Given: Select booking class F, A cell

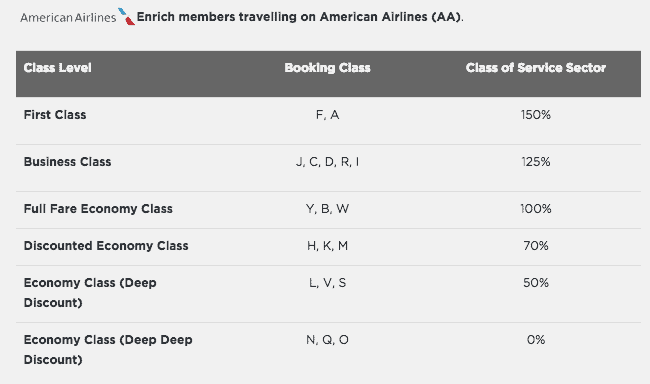Looking at the screenshot, I should tap(327, 115).
